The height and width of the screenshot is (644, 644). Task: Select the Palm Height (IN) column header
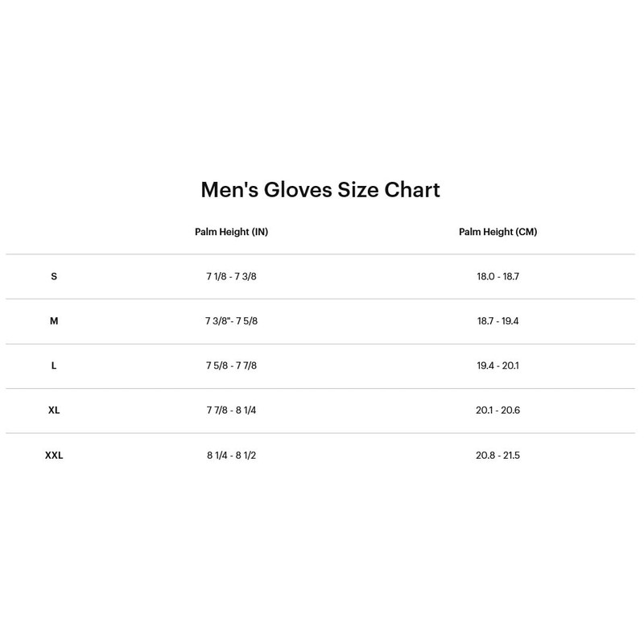pyautogui.click(x=231, y=232)
